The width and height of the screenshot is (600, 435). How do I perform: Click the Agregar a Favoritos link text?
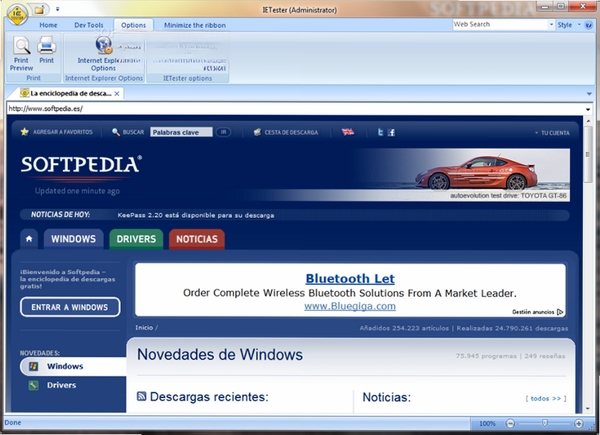click(x=63, y=132)
